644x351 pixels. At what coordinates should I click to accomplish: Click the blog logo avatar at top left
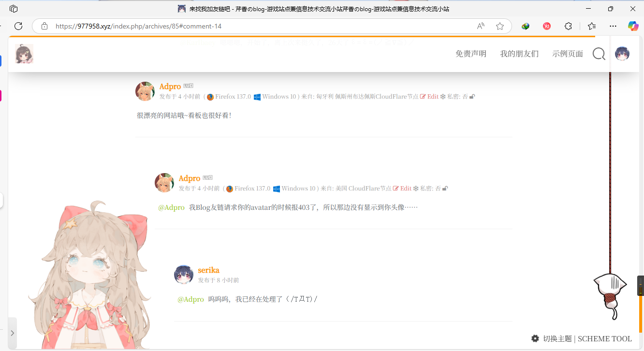coord(24,54)
